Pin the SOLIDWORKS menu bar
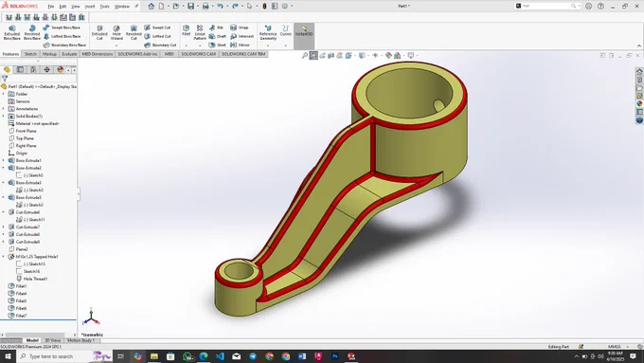The height and width of the screenshot is (363, 644). point(136,7)
